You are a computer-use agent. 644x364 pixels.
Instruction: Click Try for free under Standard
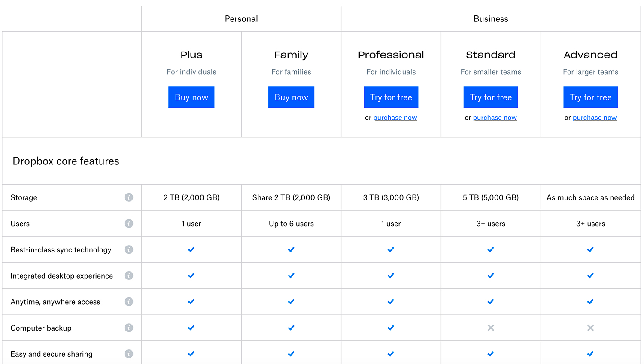[x=491, y=97]
